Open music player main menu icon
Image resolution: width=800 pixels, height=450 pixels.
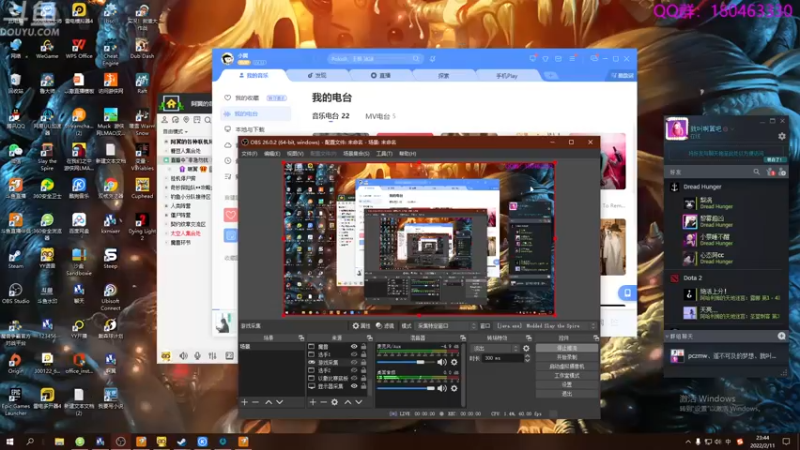(x=572, y=59)
